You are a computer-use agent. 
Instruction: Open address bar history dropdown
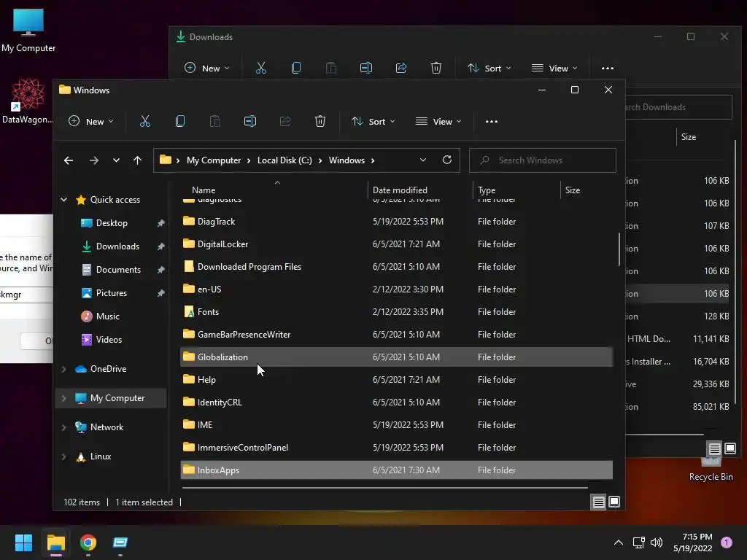(423, 160)
